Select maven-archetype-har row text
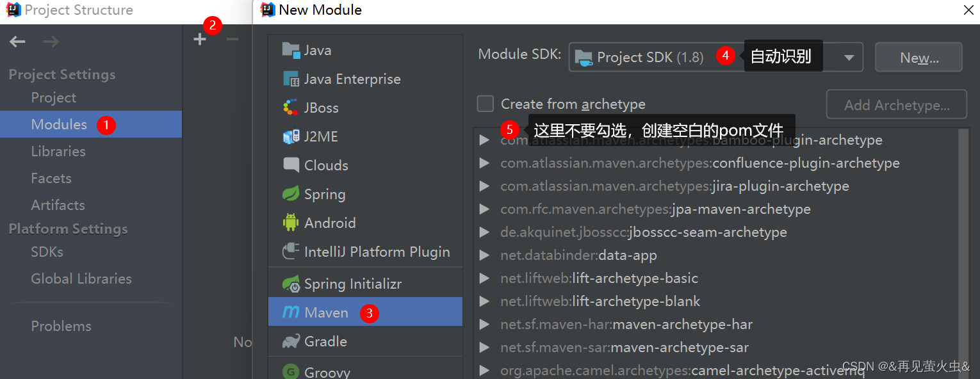 (x=626, y=325)
